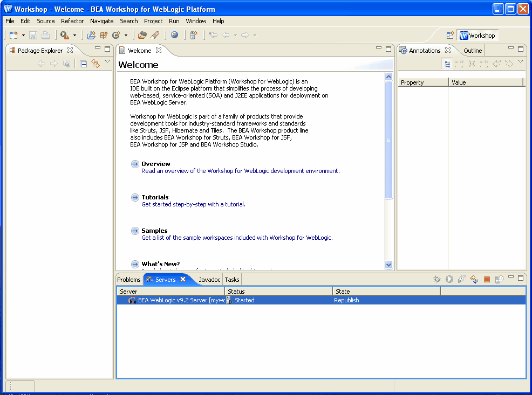Open the Annotations view menu triangle
The image size is (532, 395).
(521, 61)
